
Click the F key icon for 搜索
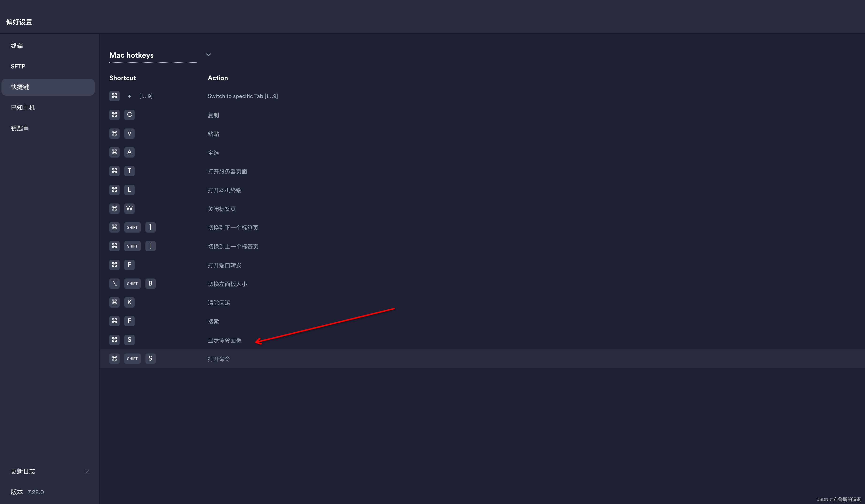[129, 321]
